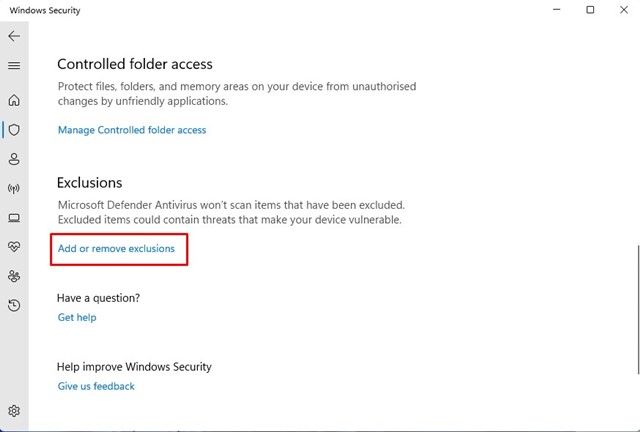Open Protection history clock icon

14,305
